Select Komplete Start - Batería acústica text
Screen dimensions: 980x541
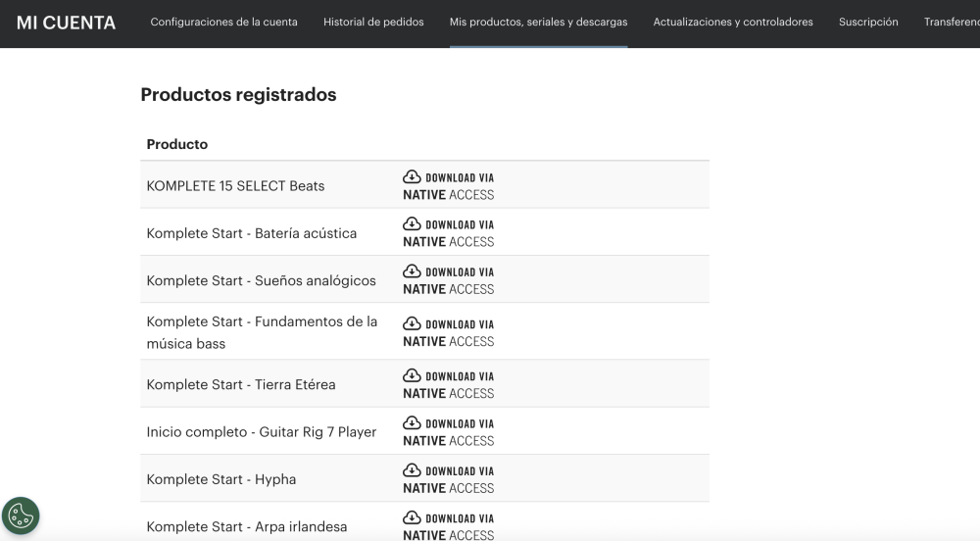pos(251,233)
